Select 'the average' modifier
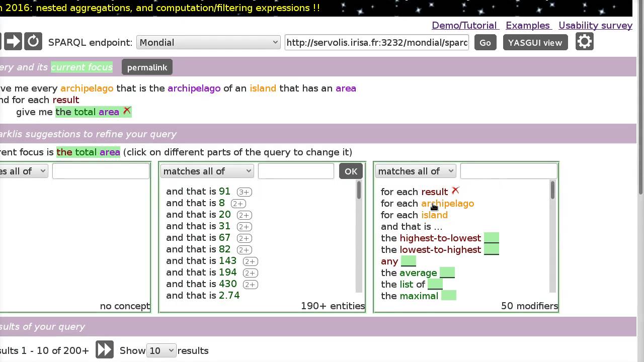644x362 pixels. coord(418,273)
